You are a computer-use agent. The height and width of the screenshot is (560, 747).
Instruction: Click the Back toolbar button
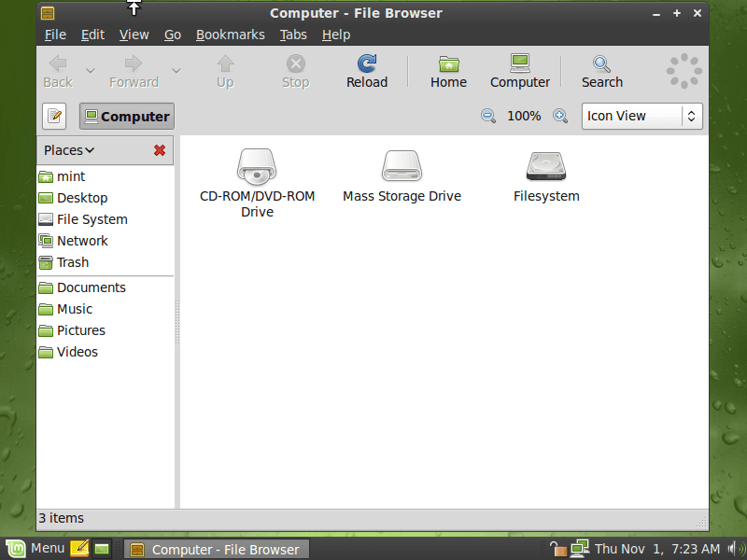tap(58, 72)
